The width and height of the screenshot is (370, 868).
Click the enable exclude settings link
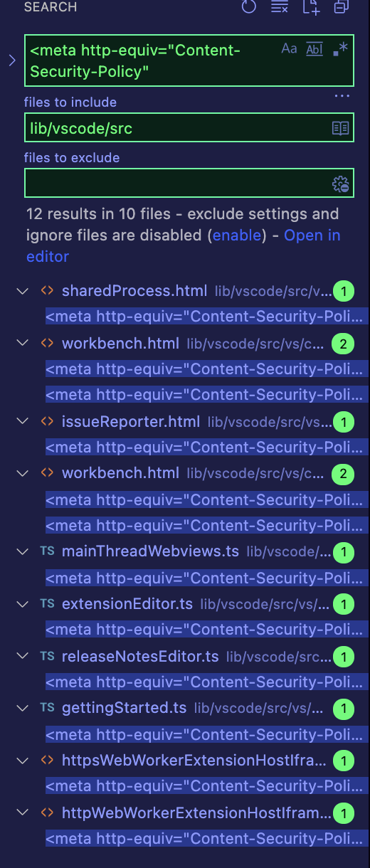pyautogui.click(x=237, y=235)
